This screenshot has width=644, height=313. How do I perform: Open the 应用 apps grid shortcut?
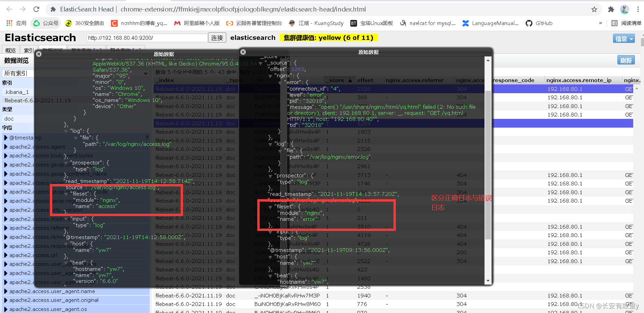click(x=16, y=23)
